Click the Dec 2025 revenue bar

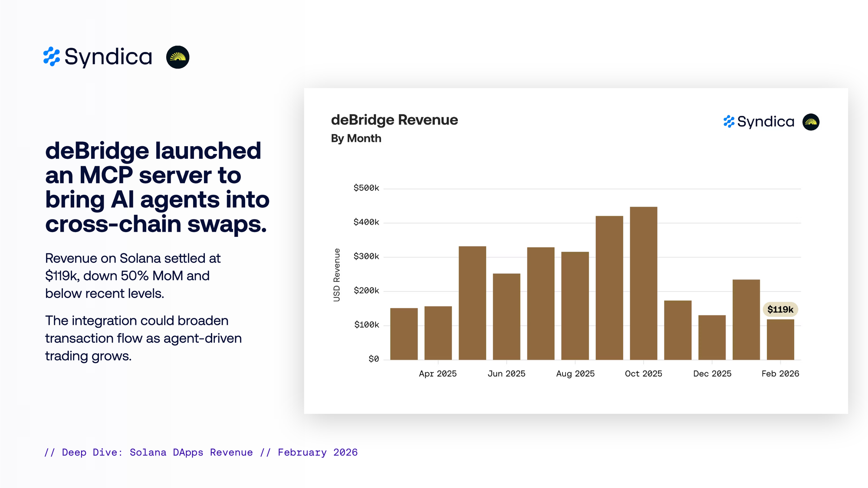coord(712,337)
